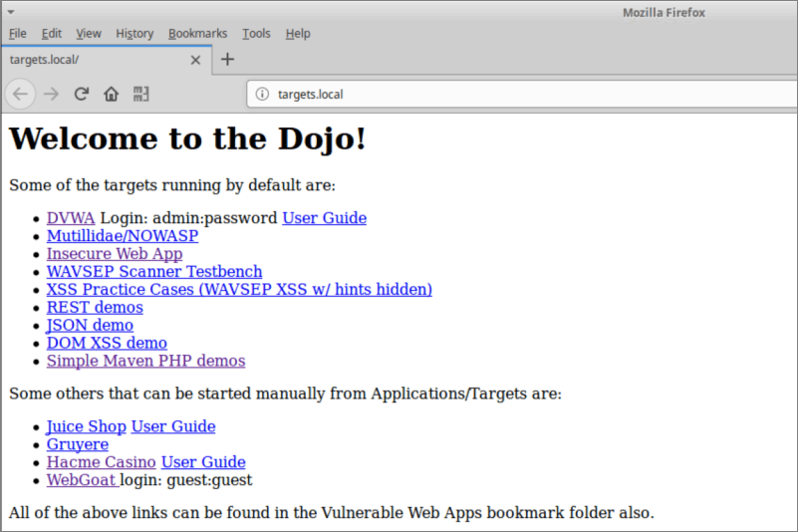Click the Mozilla Firefox window title

point(664,13)
